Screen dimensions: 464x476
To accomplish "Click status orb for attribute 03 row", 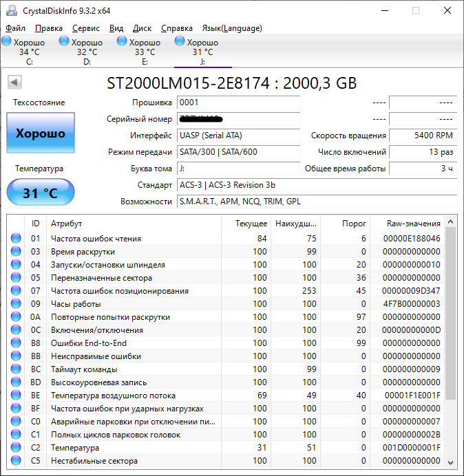I will (16, 251).
